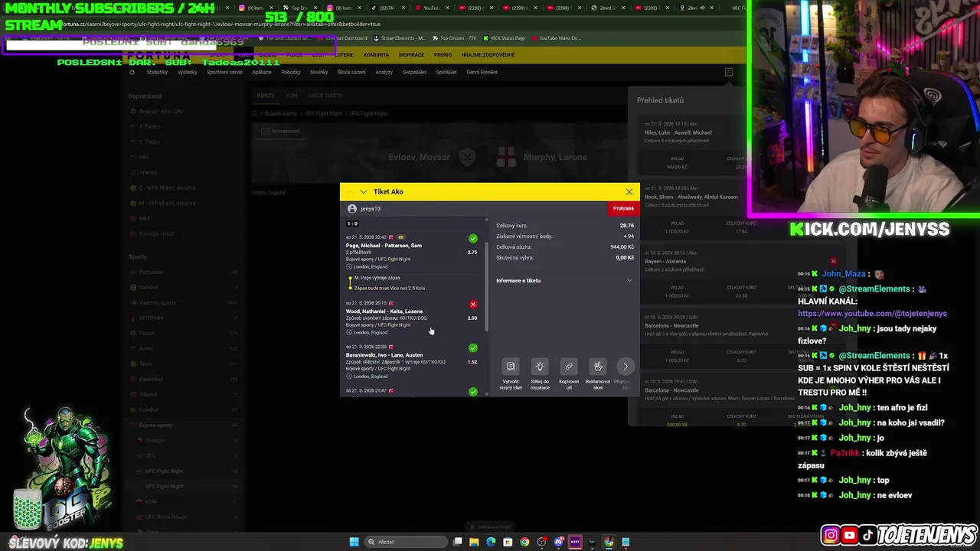
Task: Select the 'Baraniewski, Iwo - Lane, Austen' bet
Action: (384, 355)
